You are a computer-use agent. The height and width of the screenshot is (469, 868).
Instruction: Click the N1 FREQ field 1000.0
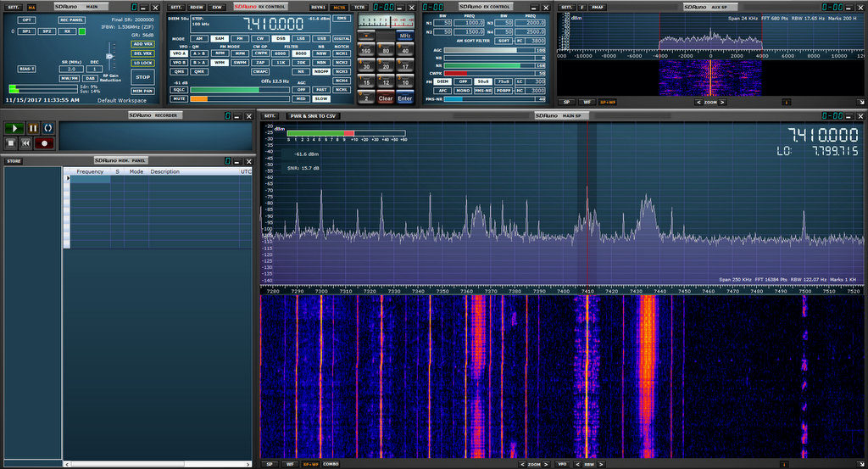pyautogui.click(x=469, y=23)
